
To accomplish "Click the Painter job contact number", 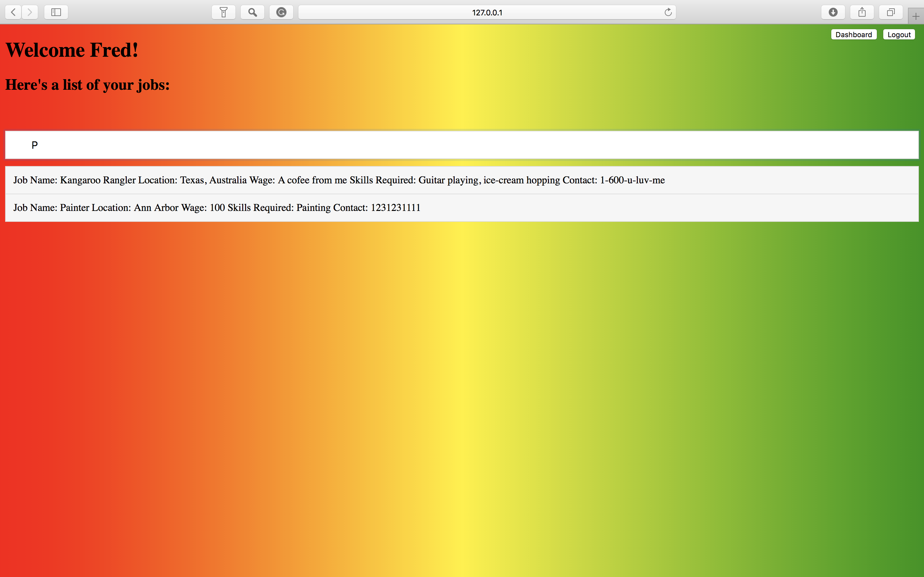I will pos(395,208).
